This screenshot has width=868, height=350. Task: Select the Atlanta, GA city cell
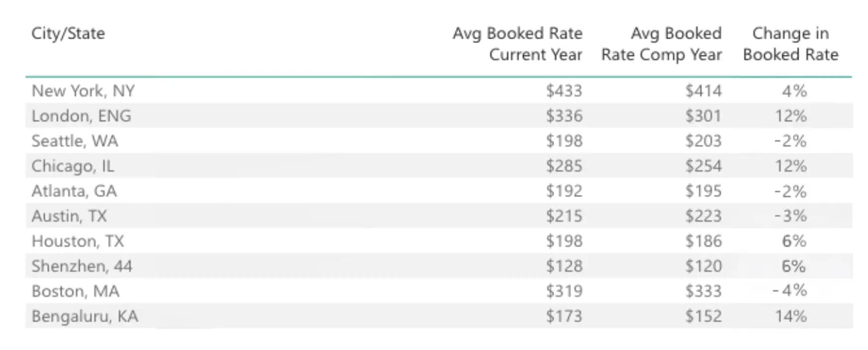pyautogui.click(x=74, y=191)
